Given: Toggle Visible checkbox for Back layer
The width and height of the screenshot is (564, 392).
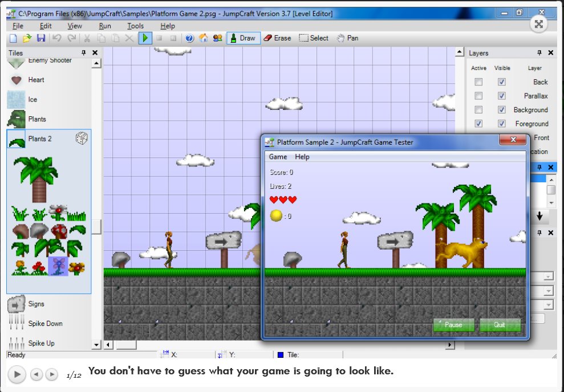Looking at the screenshot, I should 501,82.
